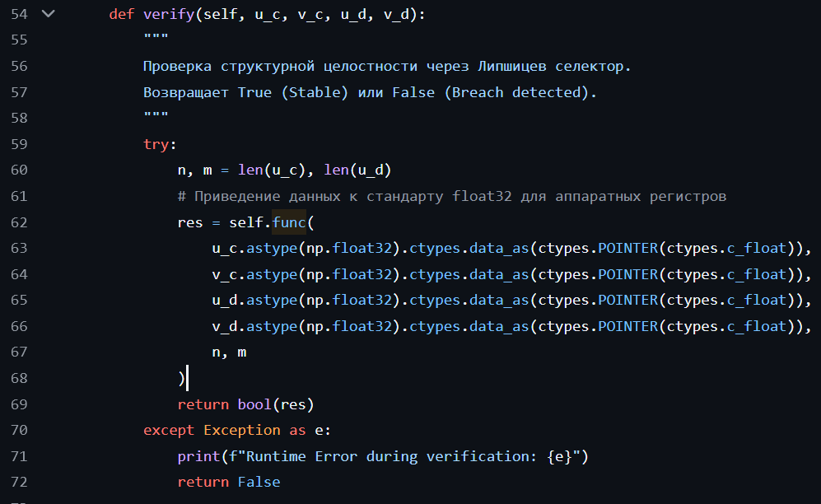Image resolution: width=821 pixels, height=504 pixels.
Task: Click POINTER on the u_d line
Action: [x=627, y=300]
